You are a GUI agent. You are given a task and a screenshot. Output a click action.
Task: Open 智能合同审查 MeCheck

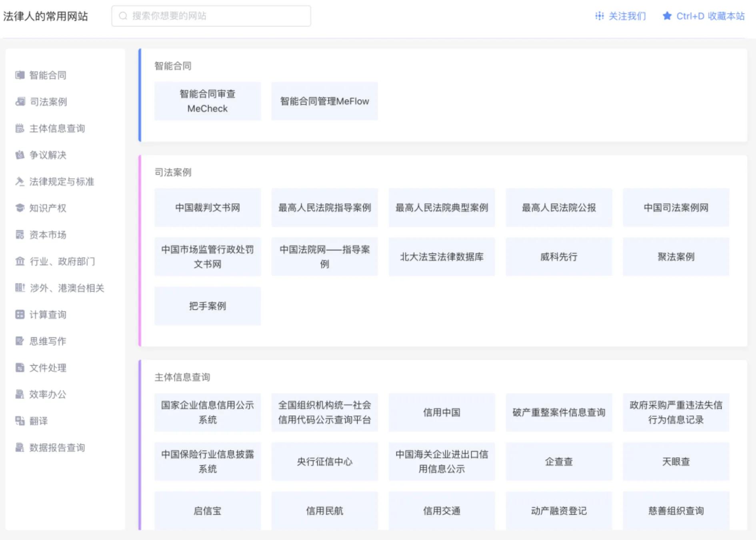point(207,101)
